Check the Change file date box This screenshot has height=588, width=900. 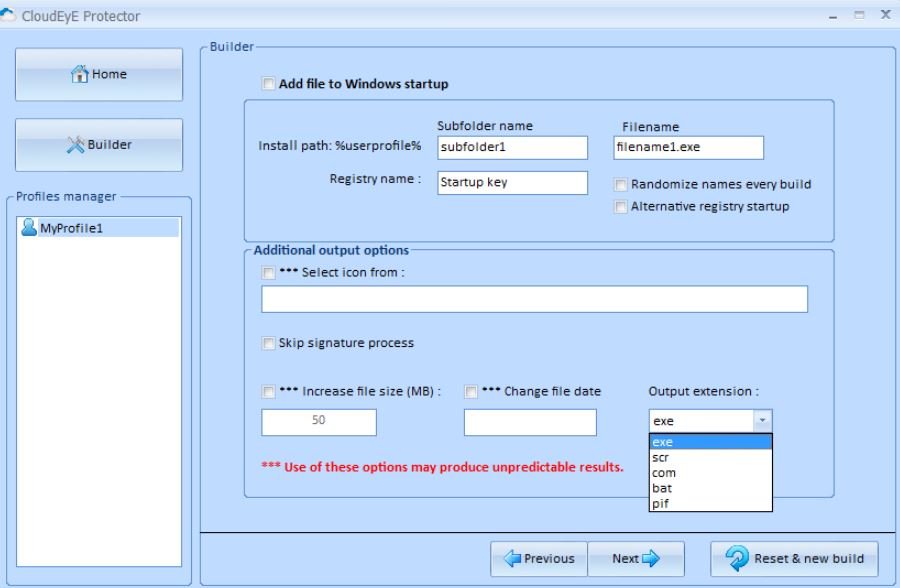tap(471, 392)
